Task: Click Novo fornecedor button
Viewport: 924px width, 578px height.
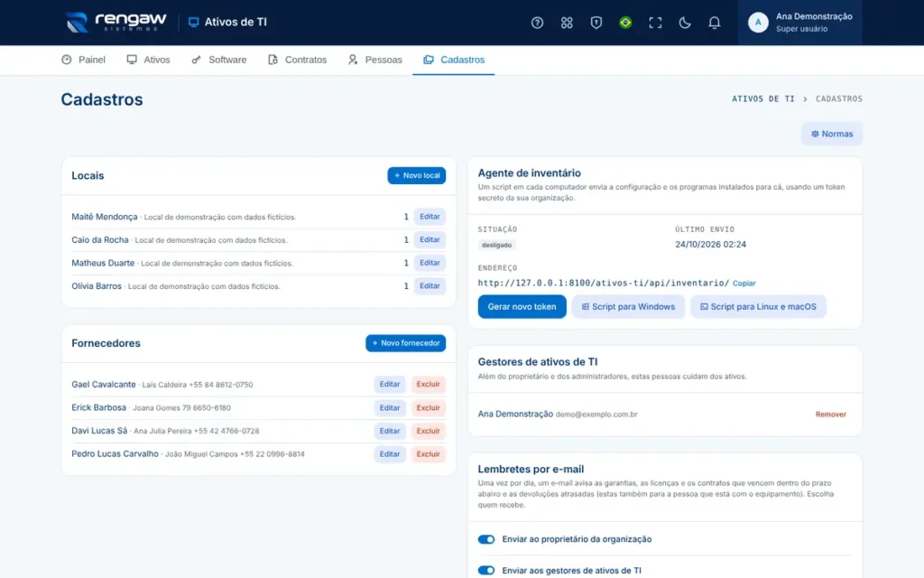Action: [405, 342]
